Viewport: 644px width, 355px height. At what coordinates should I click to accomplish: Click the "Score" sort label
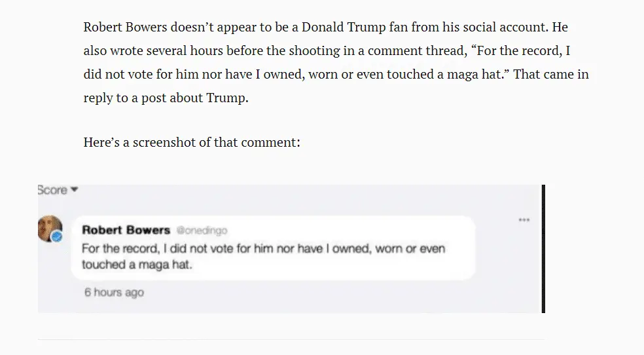(52, 190)
